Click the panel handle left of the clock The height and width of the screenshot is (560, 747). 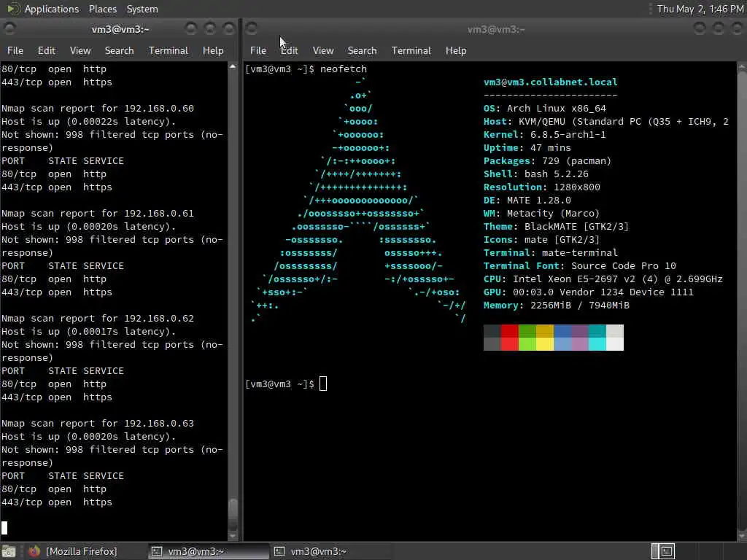pyautogui.click(x=650, y=9)
